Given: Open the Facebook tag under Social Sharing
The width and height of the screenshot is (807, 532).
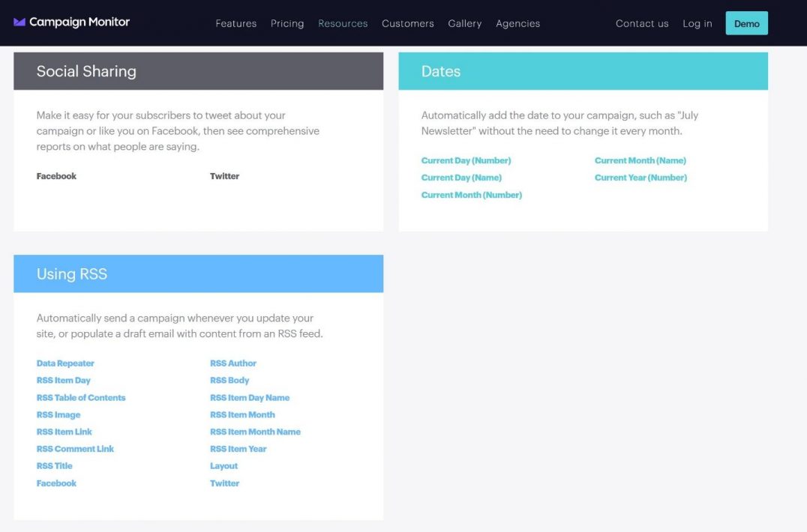Looking at the screenshot, I should click(x=55, y=175).
